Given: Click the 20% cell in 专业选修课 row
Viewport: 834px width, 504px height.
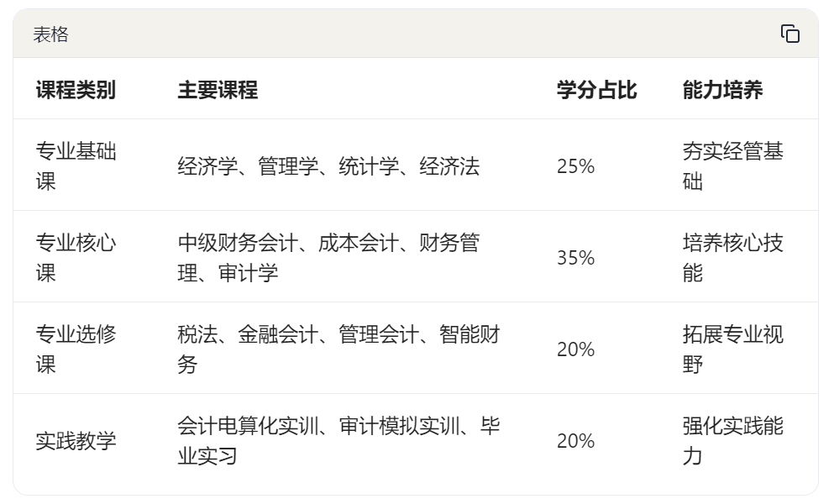Looking at the screenshot, I should [x=575, y=349].
